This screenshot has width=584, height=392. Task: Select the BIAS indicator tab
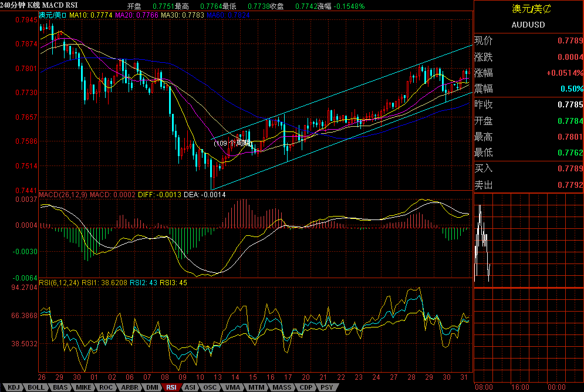(60, 387)
